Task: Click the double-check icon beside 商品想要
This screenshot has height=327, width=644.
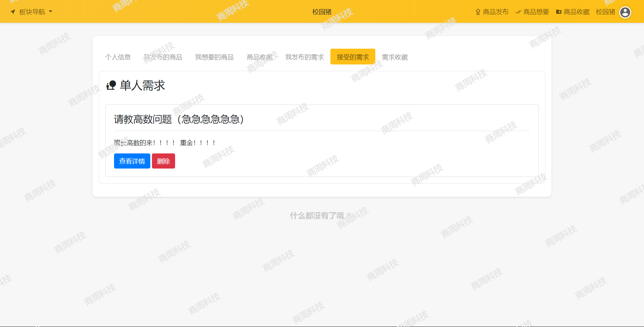Action: (x=518, y=12)
